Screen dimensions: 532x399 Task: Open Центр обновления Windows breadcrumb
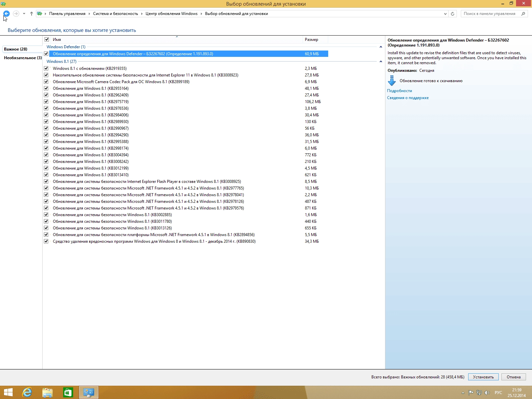[x=171, y=14]
